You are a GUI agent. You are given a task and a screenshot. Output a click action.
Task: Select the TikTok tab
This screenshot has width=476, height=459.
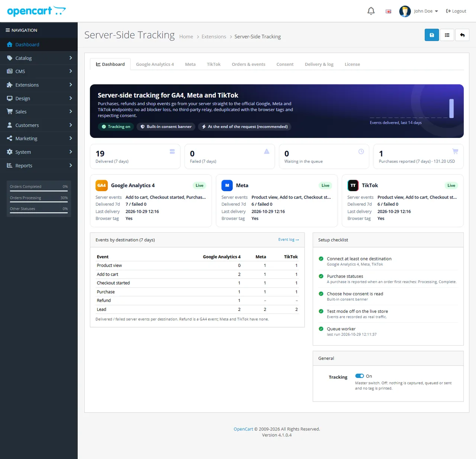213,64
